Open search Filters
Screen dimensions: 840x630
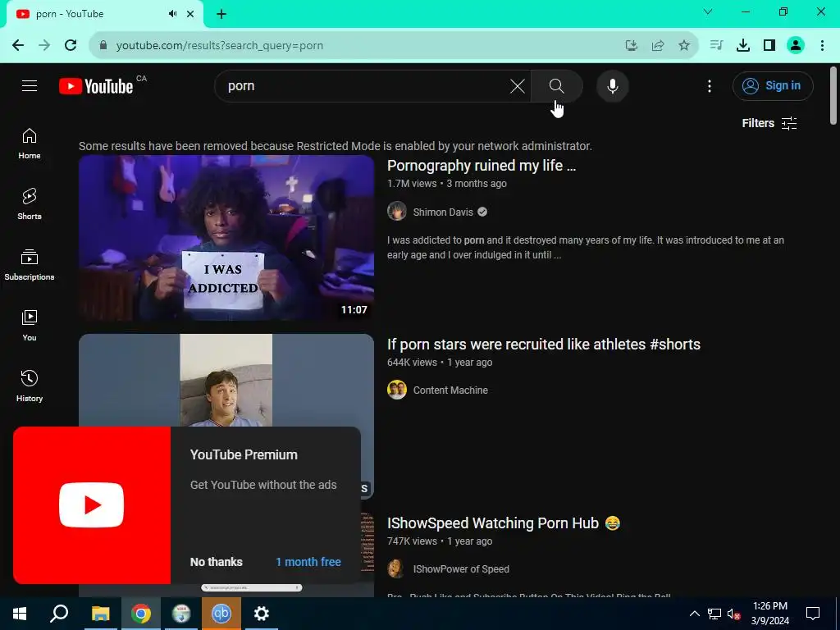coord(769,123)
